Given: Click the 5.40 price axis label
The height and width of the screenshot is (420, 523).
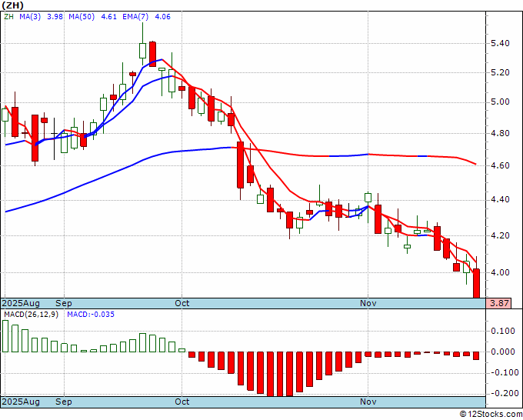Looking at the screenshot, I should pyautogui.click(x=500, y=43).
